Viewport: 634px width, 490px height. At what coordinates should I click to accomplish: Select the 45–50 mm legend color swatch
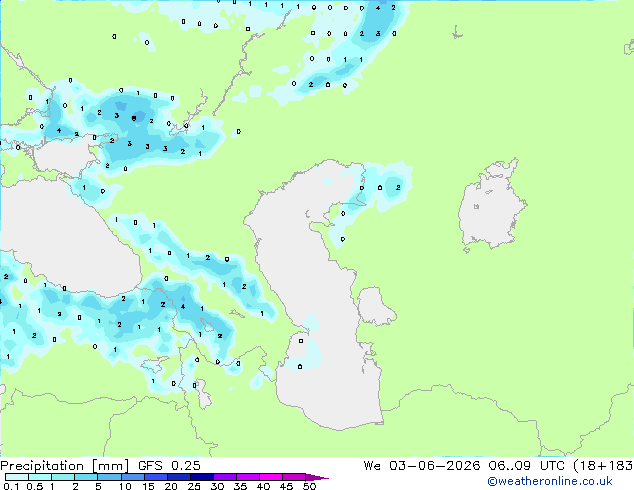pos(294,477)
